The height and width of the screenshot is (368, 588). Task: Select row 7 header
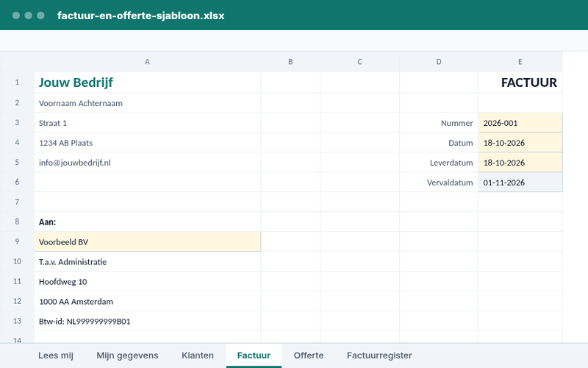click(17, 202)
